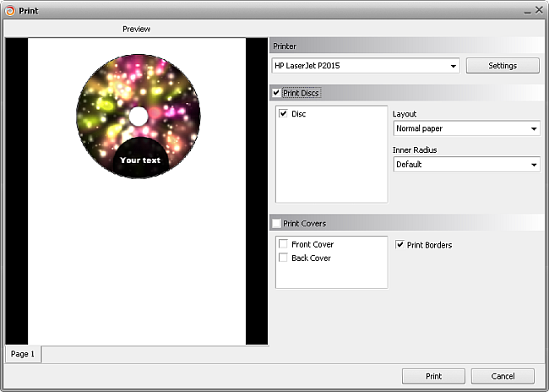This screenshot has width=549, height=392.
Task: Click the Preview header label
Action: click(136, 29)
